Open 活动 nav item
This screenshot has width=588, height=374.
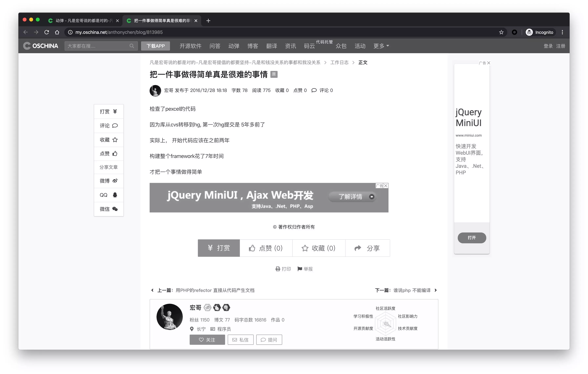pyautogui.click(x=360, y=46)
